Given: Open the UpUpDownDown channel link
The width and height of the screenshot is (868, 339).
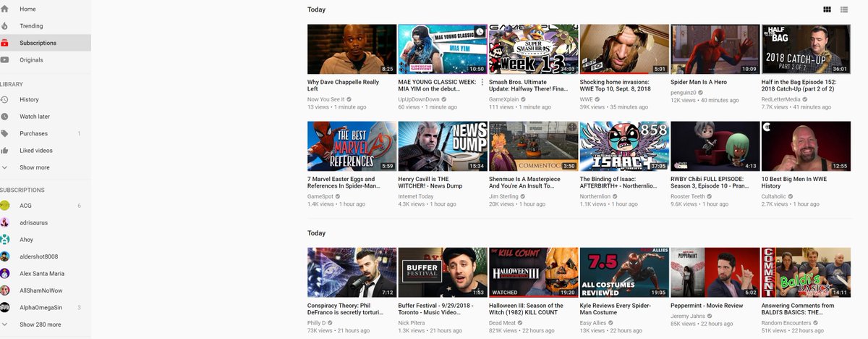Looking at the screenshot, I should coord(418,99).
